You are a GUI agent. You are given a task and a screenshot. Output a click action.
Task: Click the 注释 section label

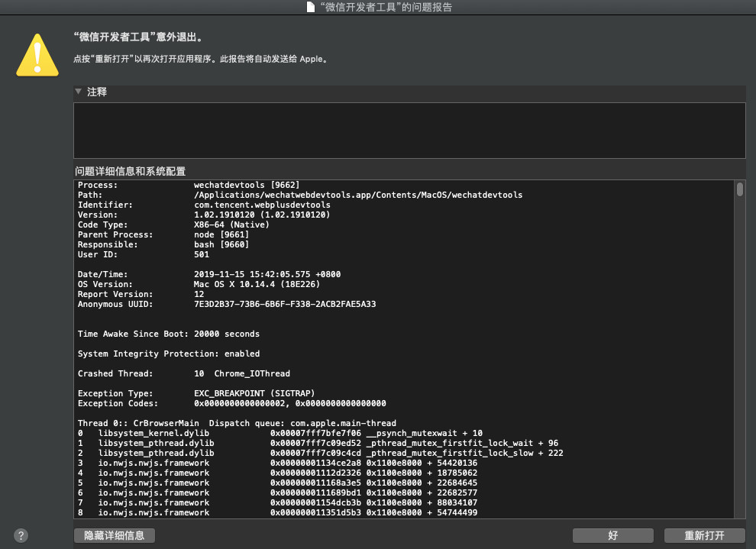[96, 92]
